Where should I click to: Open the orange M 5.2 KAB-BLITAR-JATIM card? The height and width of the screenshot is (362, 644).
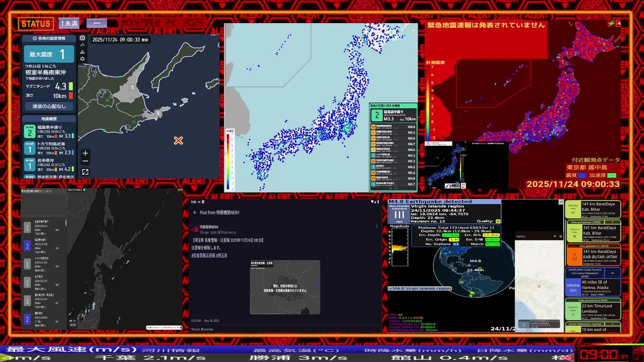(x=593, y=255)
